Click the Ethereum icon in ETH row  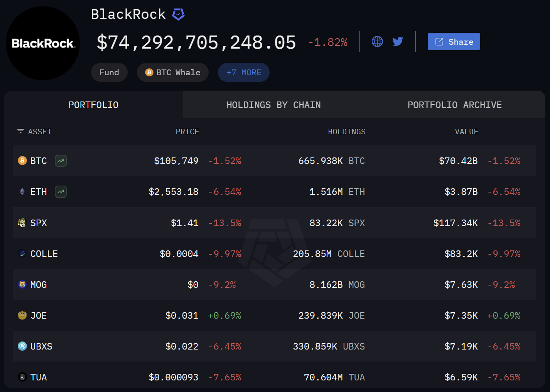pos(22,192)
